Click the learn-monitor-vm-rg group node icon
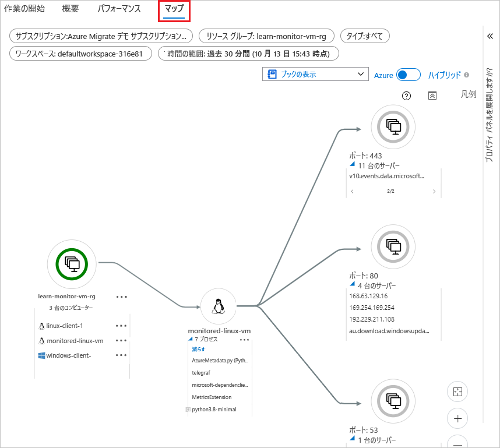This screenshot has height=448, width=500. tap(72, 264)
